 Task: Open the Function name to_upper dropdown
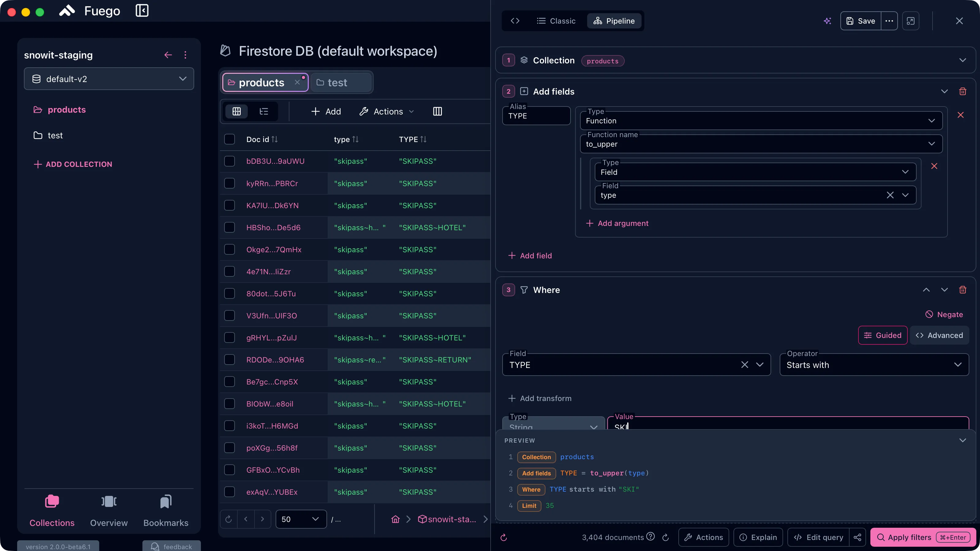761,144
